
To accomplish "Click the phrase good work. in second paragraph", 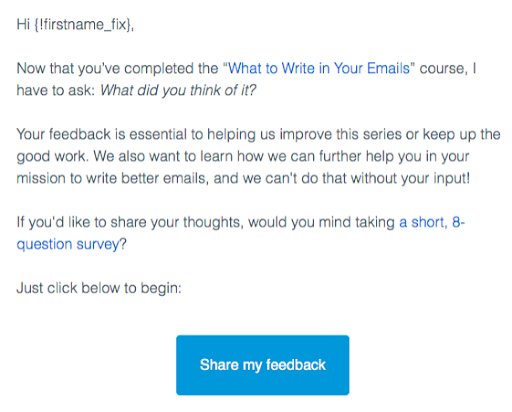I will [x=53, y=156].
